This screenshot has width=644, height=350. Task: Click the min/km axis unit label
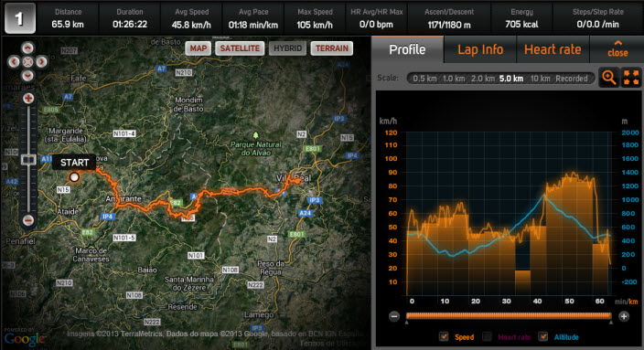tap(627, 302)
